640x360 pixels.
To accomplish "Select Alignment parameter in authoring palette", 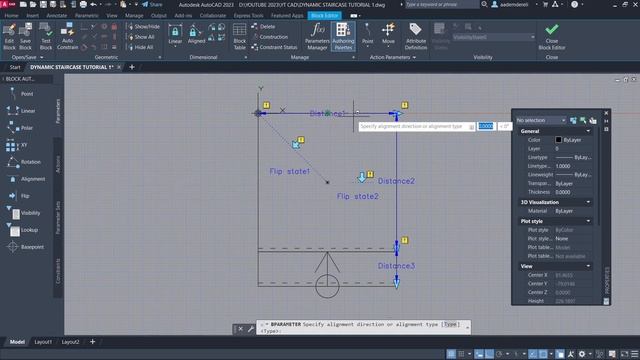I will pyautogui.click(x=26, y=179).
